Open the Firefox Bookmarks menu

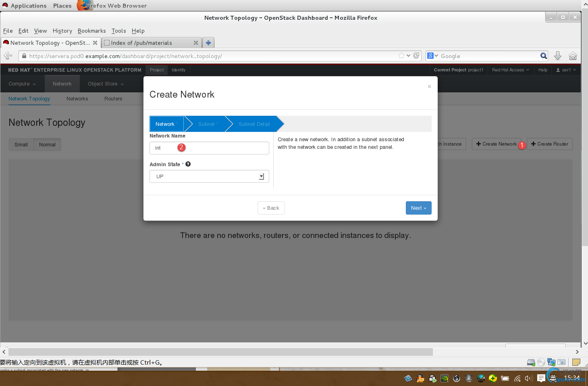coord(91,31)
